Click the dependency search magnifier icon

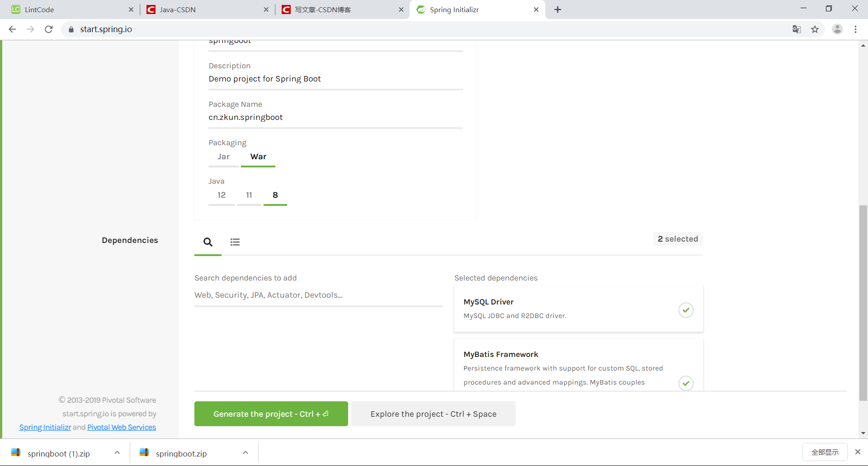(208, 242)
